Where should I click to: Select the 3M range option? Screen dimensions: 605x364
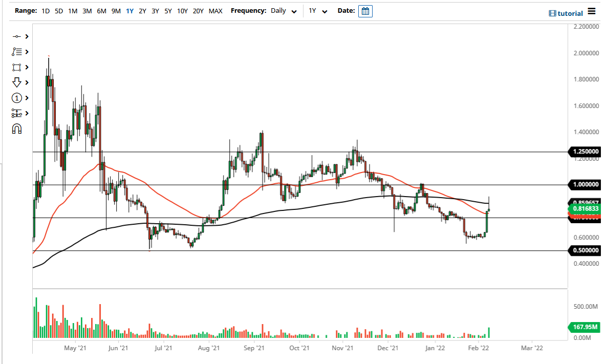tap(85, 10)
